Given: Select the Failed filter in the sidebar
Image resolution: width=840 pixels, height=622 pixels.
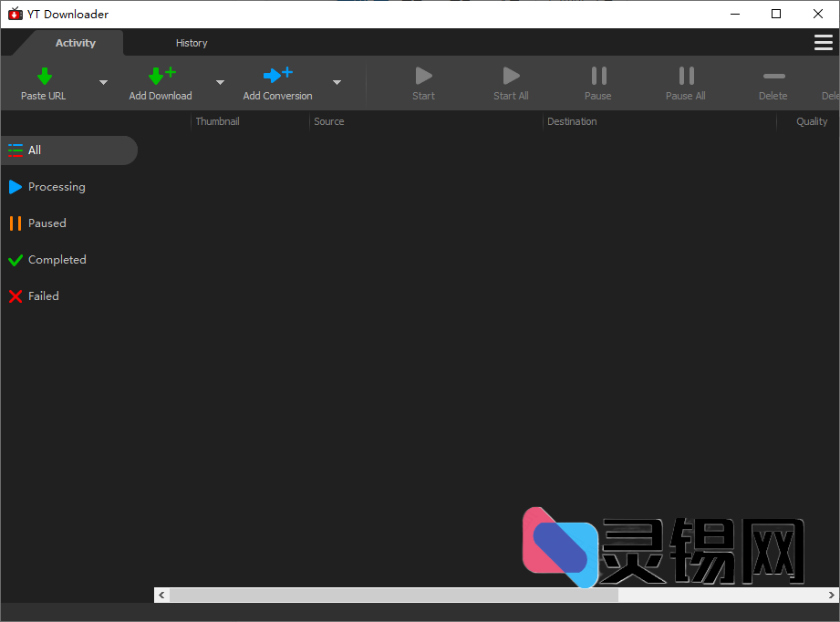Looking at the screenshot, I should click(x=41, y=296).
